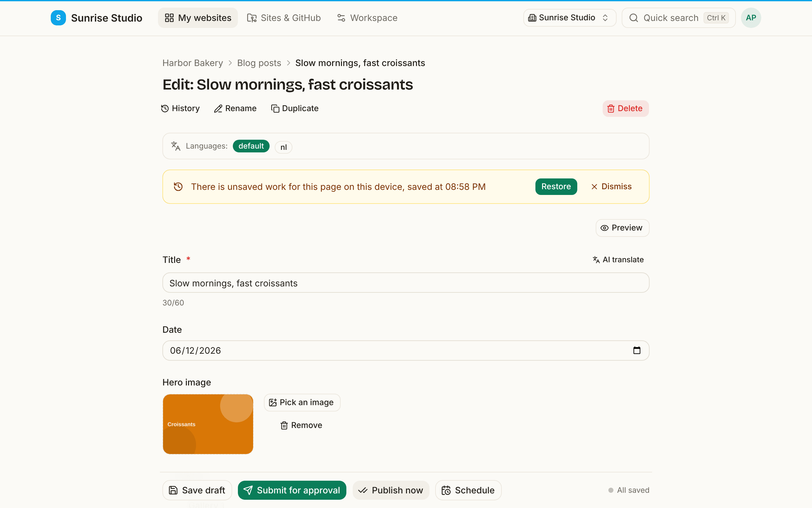Click the All saved status indicator

[629, 490]
